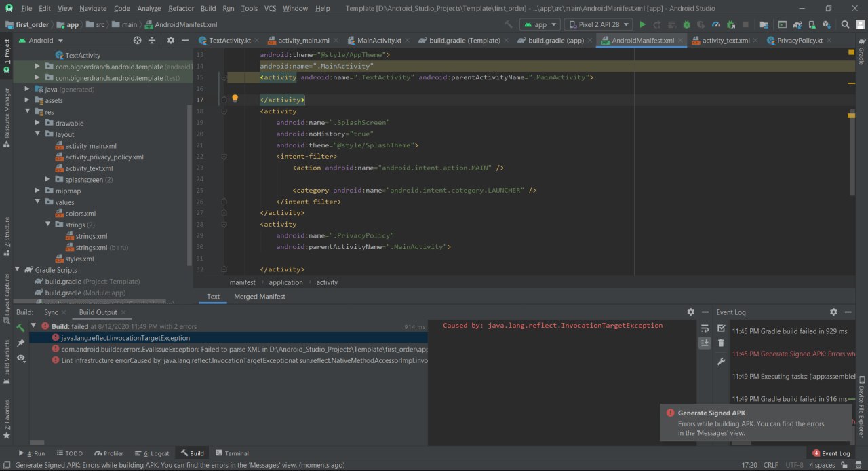
Task: Open the Refactor menu
Action: click(180, 8)
